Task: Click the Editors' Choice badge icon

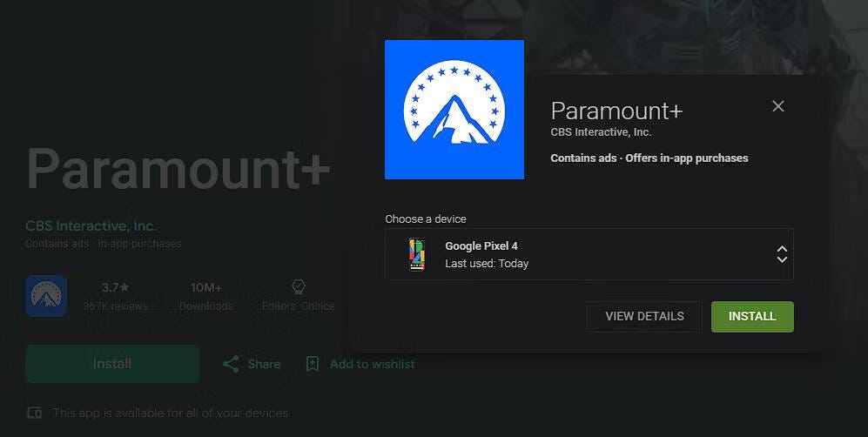Action: tap(299, 286)
